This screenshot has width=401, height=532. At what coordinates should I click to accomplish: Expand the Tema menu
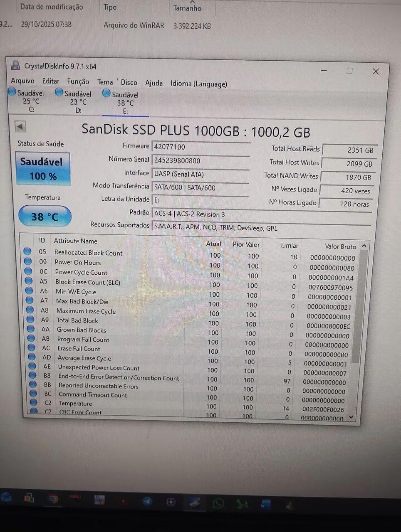105,82
